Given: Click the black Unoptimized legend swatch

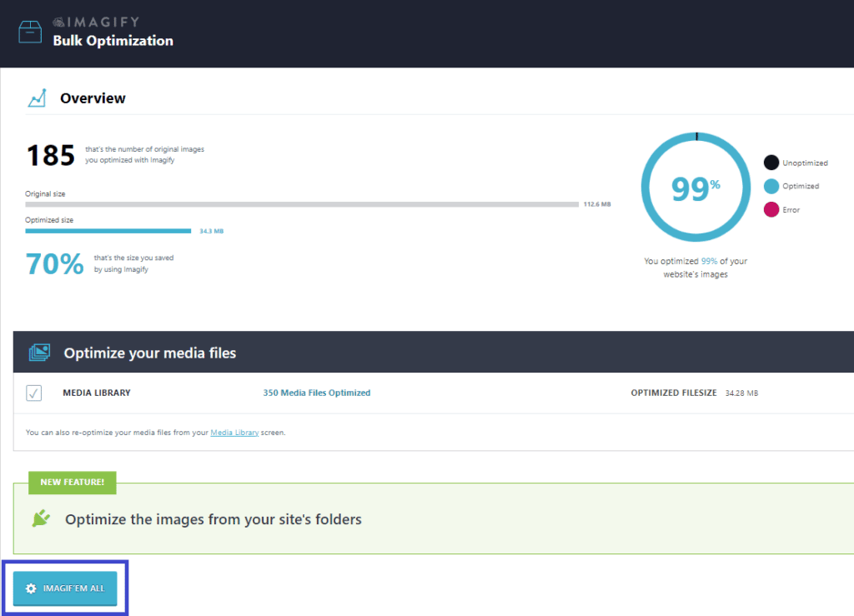Looking at the screenshot, I should (771, 163).
